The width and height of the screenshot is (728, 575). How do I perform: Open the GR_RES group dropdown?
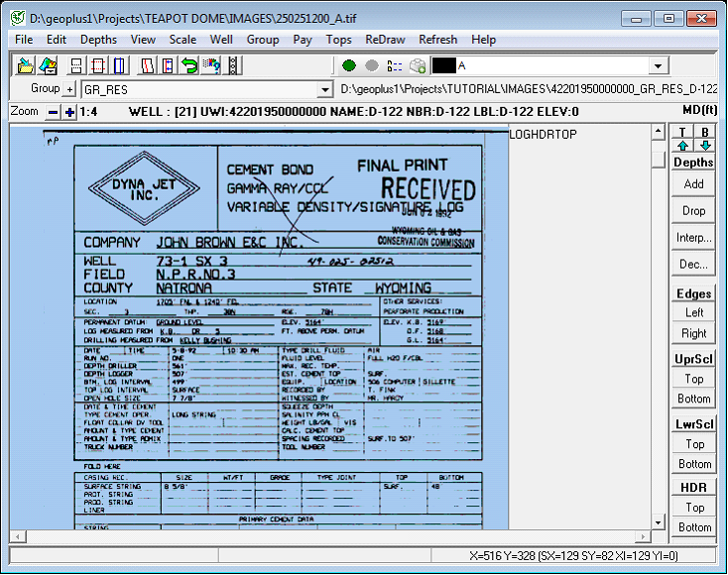click(324, 89)
